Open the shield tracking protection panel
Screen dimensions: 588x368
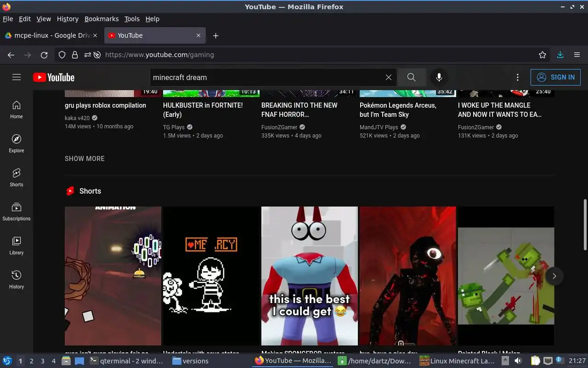click(x=62, y=55)
